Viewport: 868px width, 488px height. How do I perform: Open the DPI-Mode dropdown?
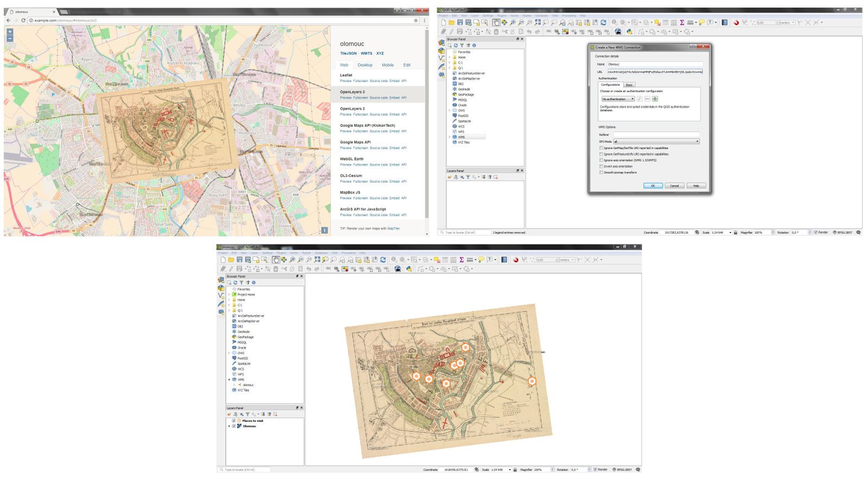(697, 141)
